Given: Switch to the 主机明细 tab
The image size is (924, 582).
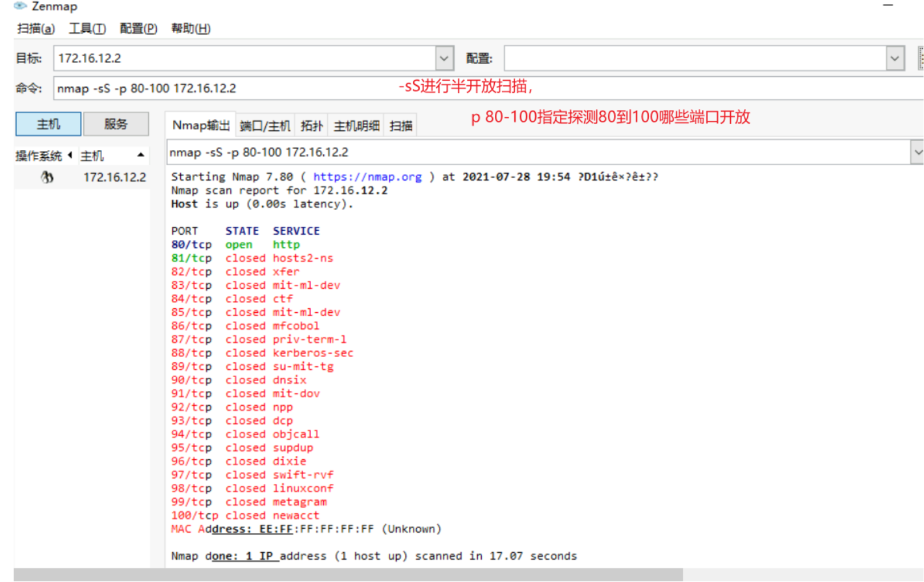Looking at the screenshot, I should pyautogui.click(x=356, y=126).
